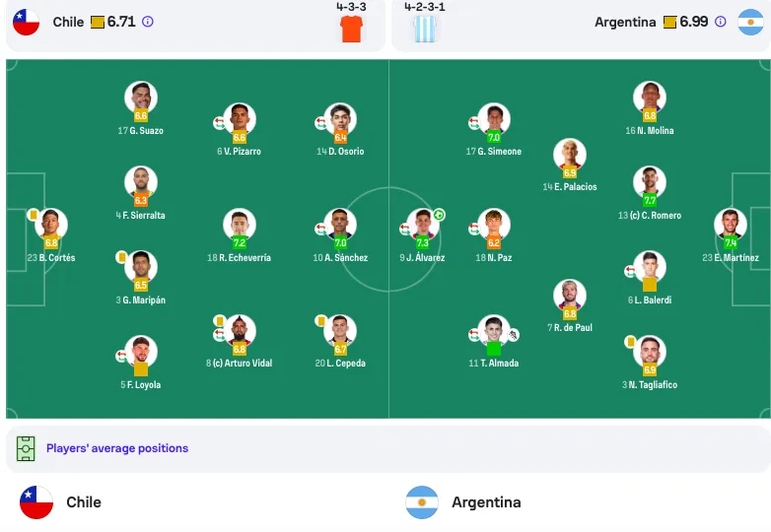Viewport: 771px width, 532px height.
Task: Click the orange Chile jersey icon
Action: tap(352, 29)
